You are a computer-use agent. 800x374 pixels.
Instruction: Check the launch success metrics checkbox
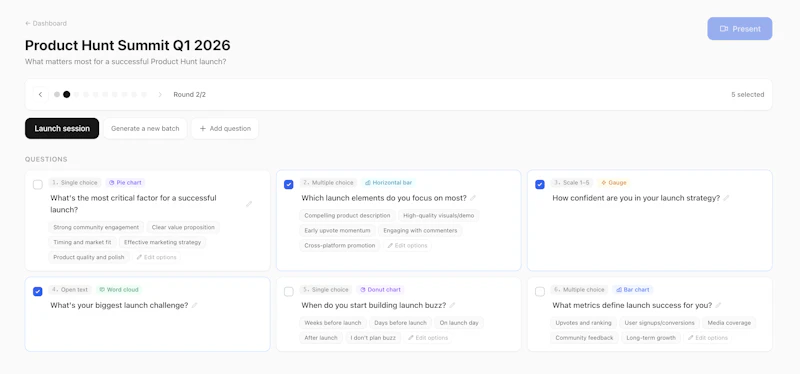pos(540,292)
